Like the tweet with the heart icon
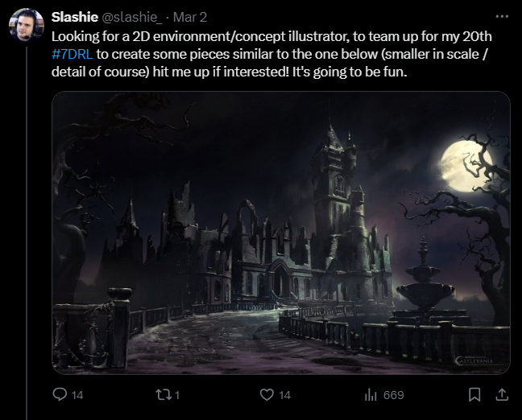The height and width of the screenshot is (420, 522). [267, 395]
